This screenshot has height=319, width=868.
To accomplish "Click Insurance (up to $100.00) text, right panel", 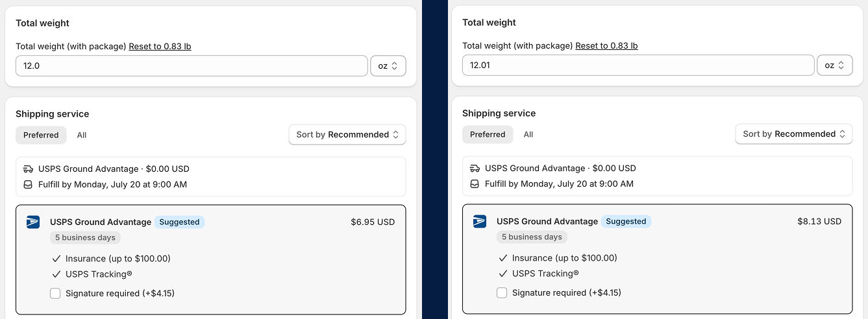I will click(x=565, y=258).
